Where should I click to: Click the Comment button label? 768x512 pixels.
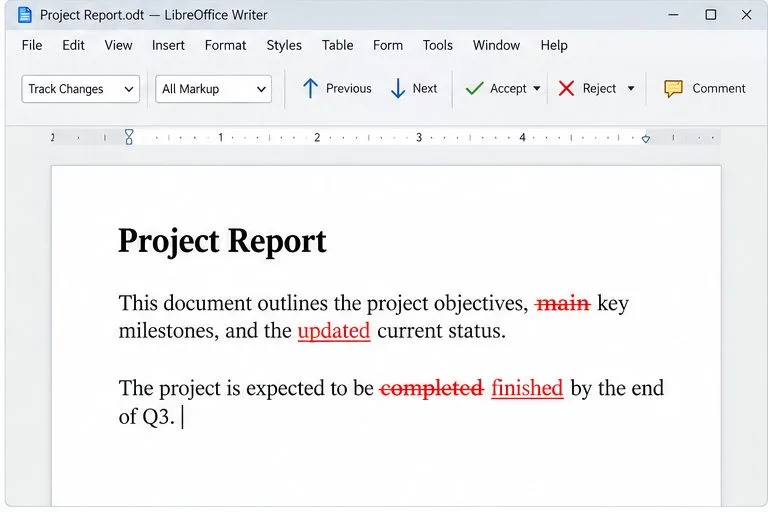coord(719,89)
